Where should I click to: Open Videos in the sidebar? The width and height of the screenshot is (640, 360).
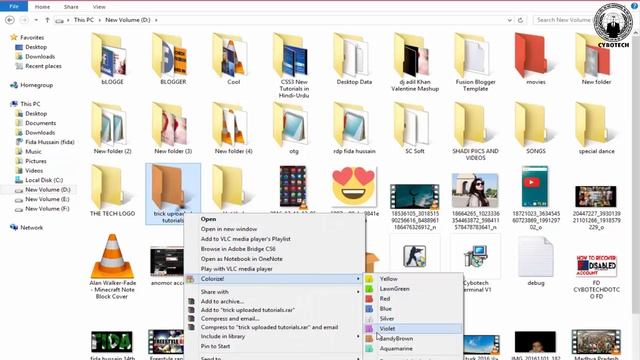point(34,170)
